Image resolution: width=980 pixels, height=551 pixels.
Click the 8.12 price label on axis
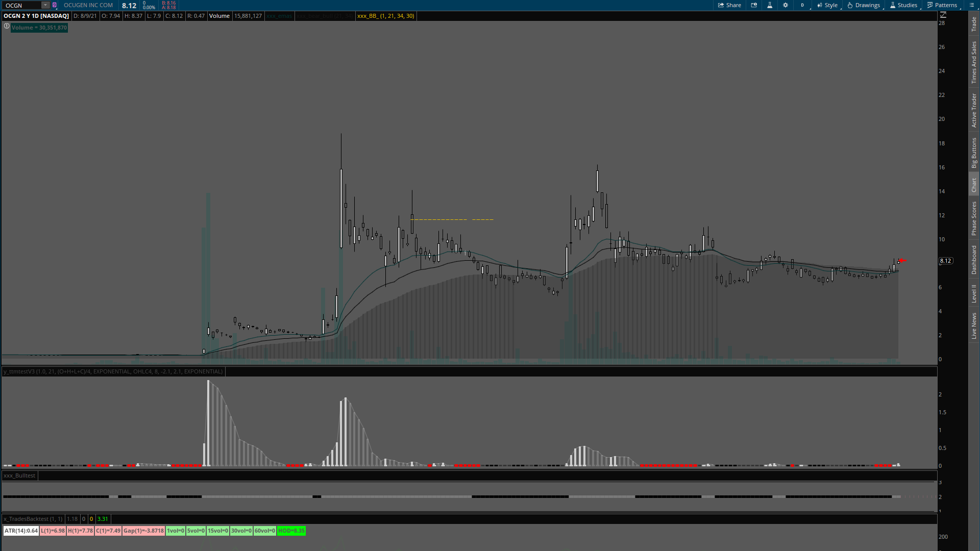945,261
